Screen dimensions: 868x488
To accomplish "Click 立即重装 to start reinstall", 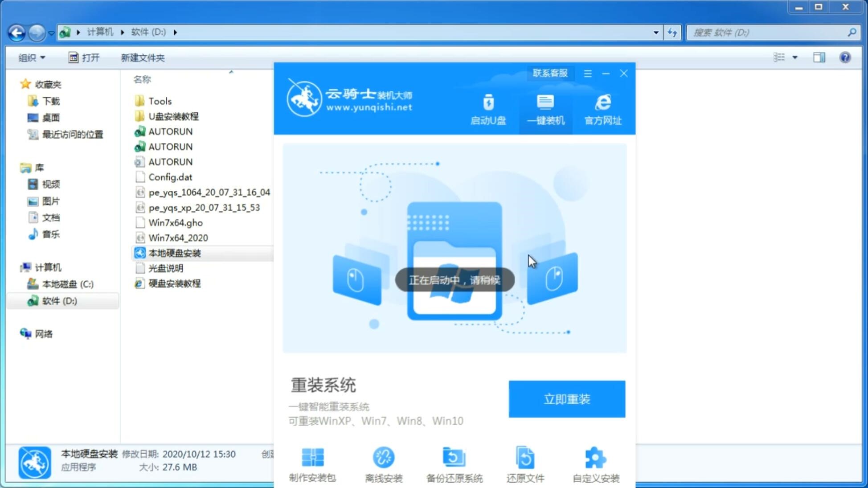I will click(567, 399).
